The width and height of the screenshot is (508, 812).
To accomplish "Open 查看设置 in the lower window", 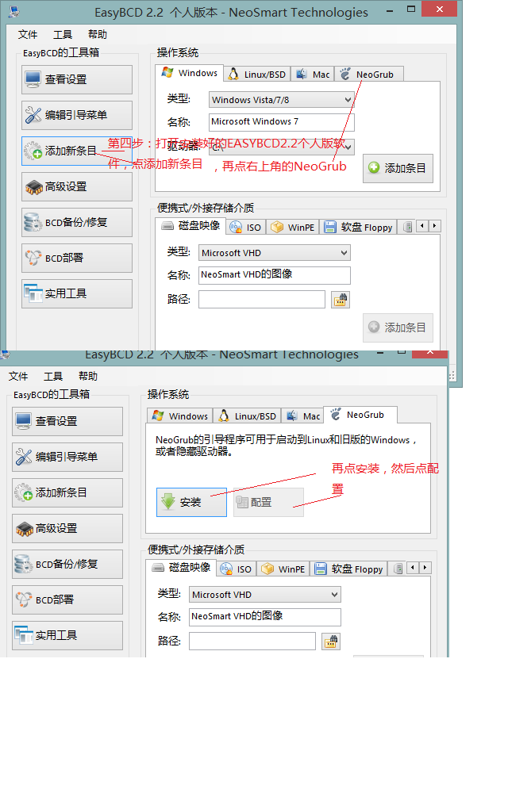I will (67, 421).
